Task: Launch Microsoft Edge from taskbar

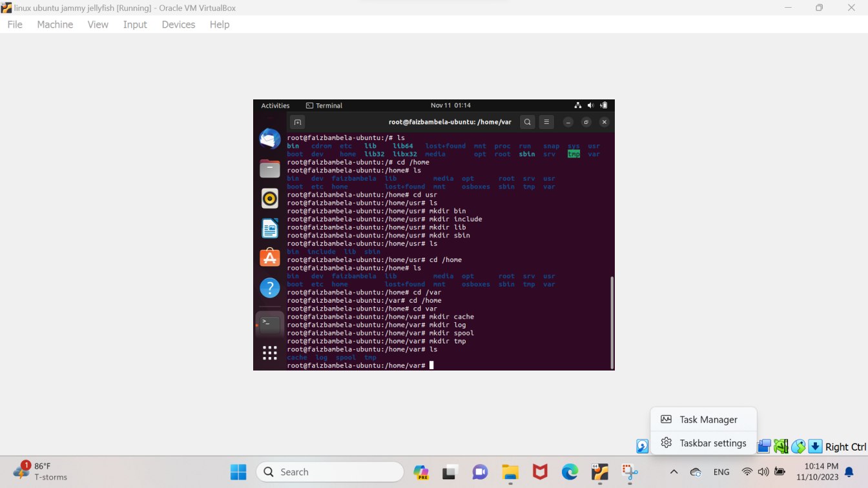Action: pos(570,472)
